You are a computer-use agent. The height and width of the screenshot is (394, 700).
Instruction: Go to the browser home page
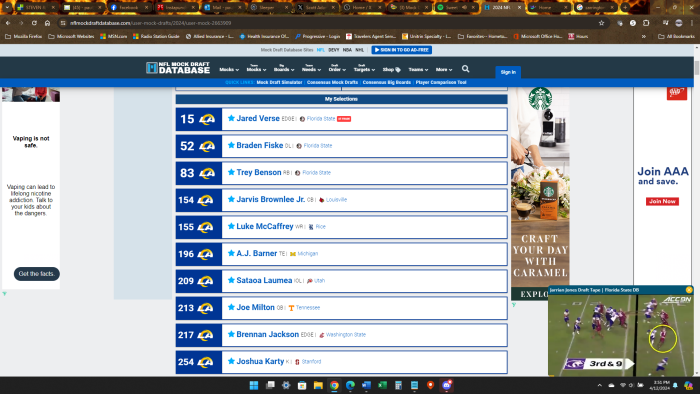[47, 23]
